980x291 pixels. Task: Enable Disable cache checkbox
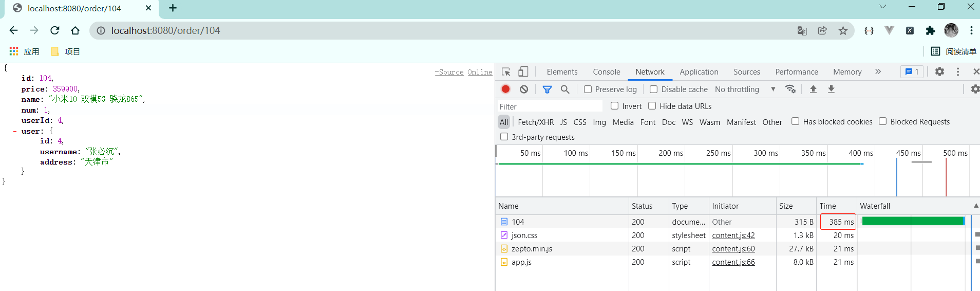(x=653, y=89)
